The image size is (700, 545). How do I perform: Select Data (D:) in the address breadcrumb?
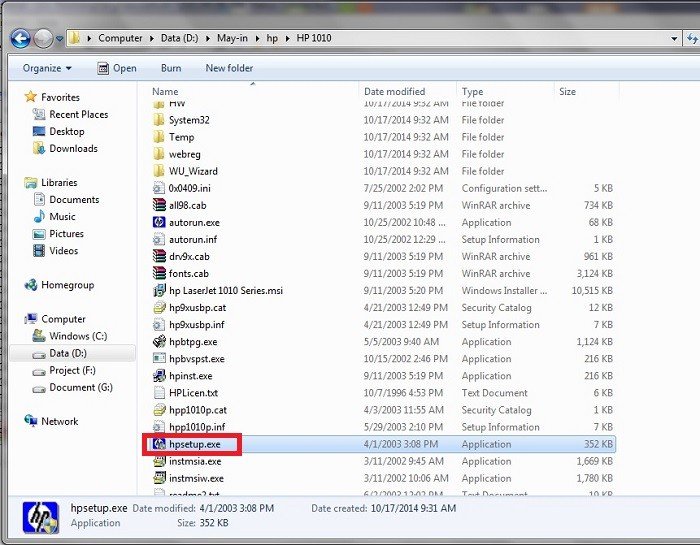pyautogui.click(x=179, y=38)
